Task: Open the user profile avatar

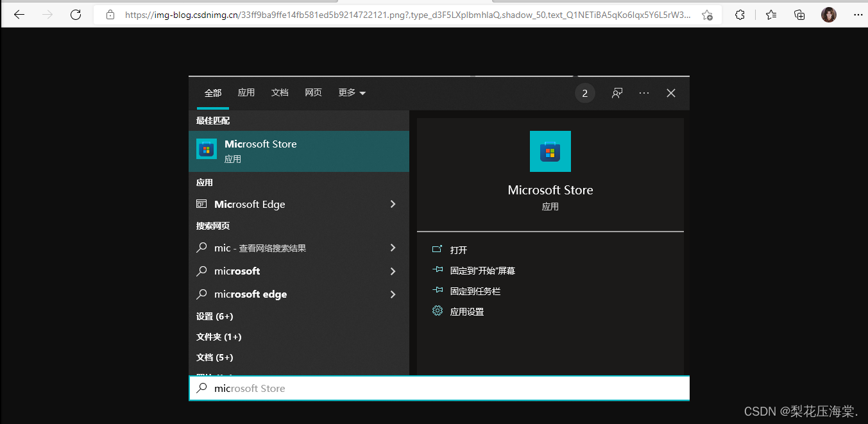Action: 829,15
